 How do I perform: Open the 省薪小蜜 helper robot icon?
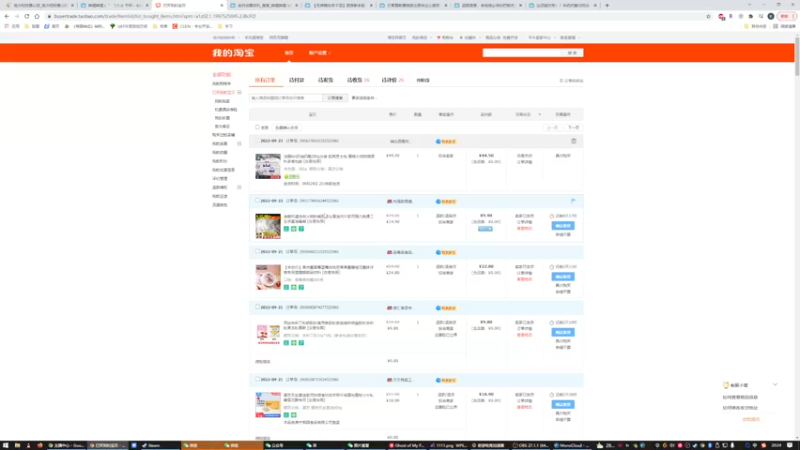coord(726,385)
